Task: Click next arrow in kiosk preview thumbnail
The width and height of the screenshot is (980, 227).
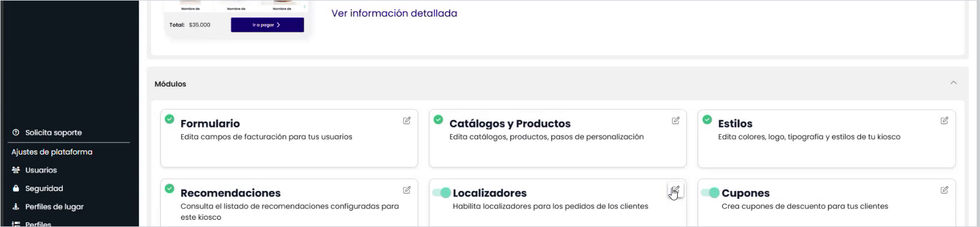Action: 305,7
